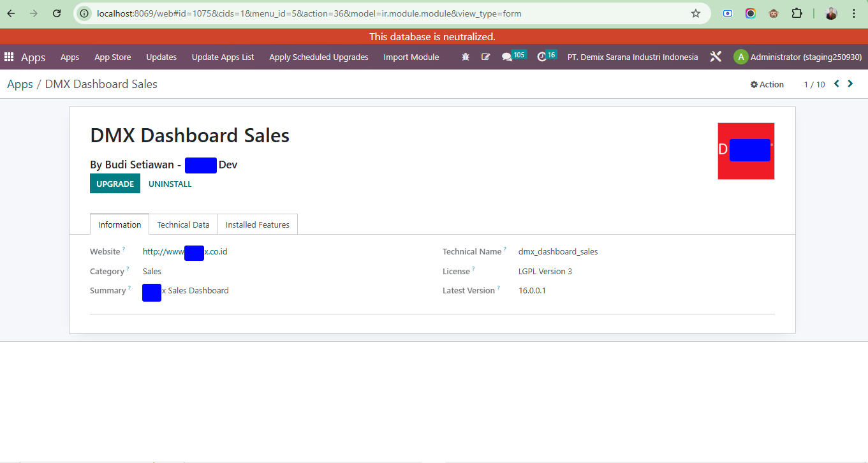The height and width of the screenshot is (463, 868).
Task: Select the 16.0.0.1 version value
Action: [532, 290]
